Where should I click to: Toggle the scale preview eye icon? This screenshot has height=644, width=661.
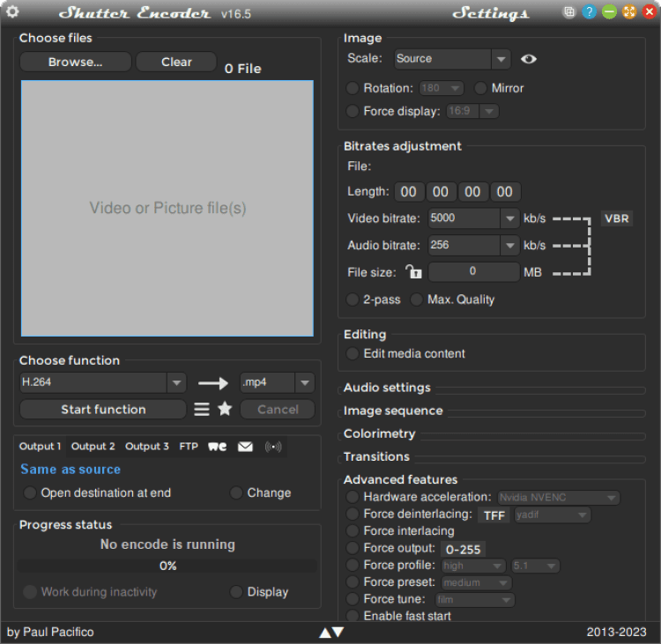pos(529,59)
